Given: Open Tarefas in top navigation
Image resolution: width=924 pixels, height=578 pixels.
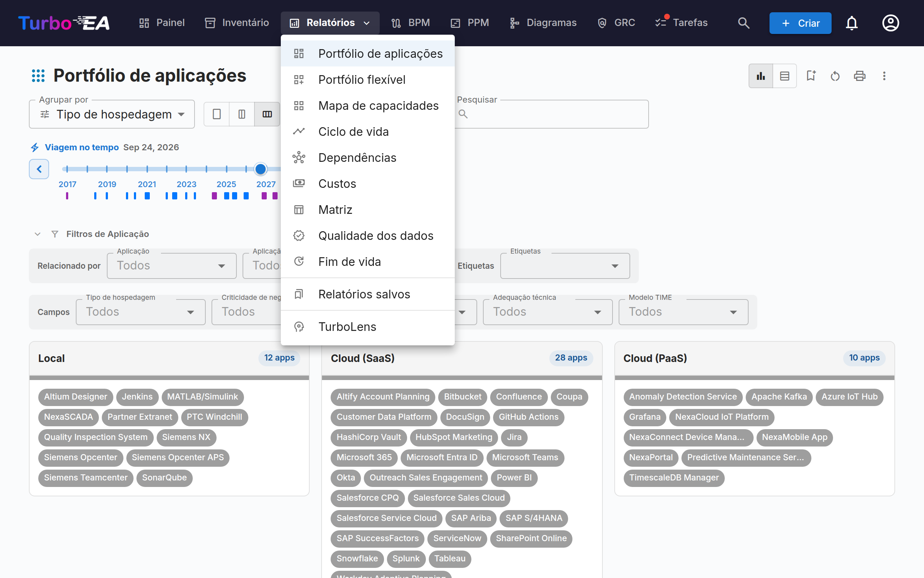Looking at the screenshot, I should click(682, 23).
